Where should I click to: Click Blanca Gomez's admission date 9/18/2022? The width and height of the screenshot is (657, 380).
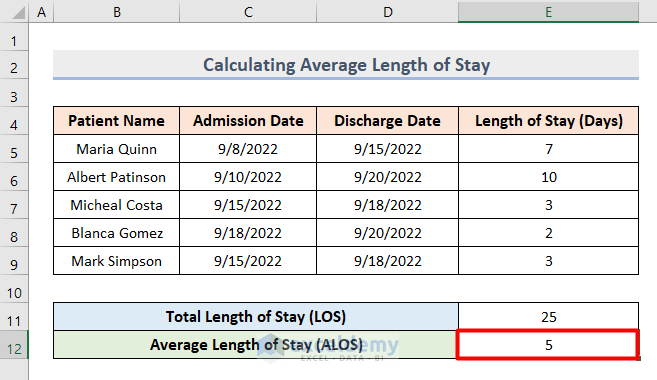click(x=248, y=233)
